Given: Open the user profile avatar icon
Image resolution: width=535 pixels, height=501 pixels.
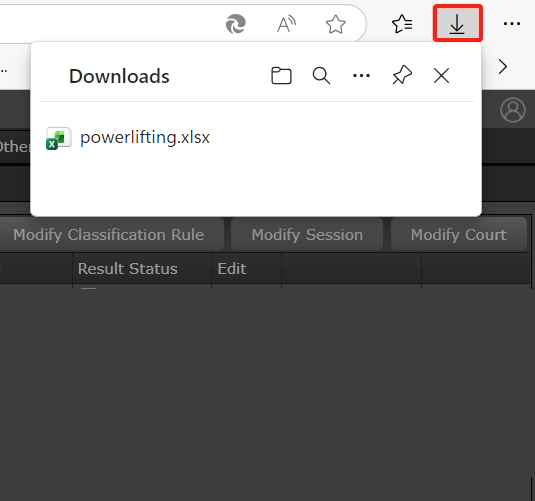Looking at the screenshot, I should coord(512,110).
